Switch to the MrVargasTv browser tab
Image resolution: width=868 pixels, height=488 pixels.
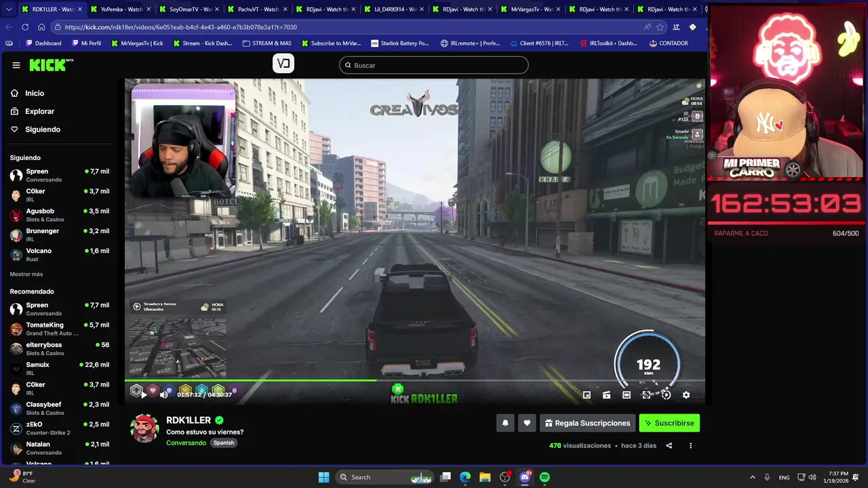point(530,9)
